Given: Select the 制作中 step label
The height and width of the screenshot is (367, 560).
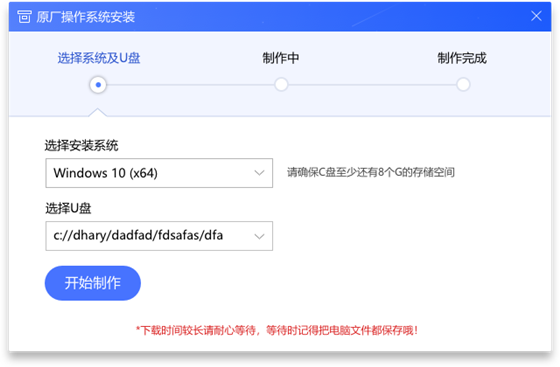Looking at the screenshot, I should 281,58.
